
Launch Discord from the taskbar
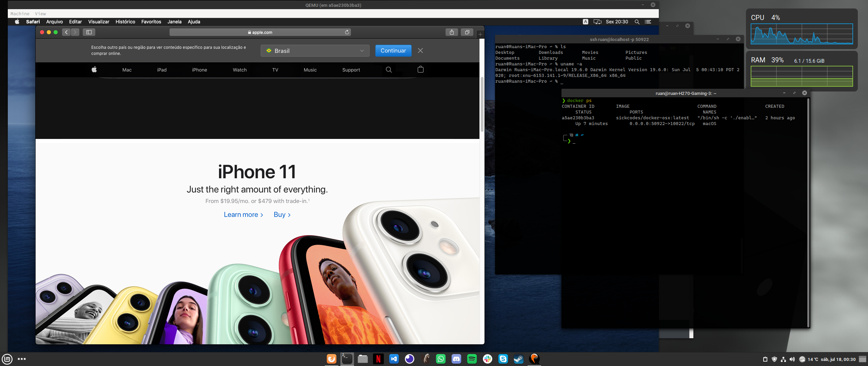click(456, 359)
